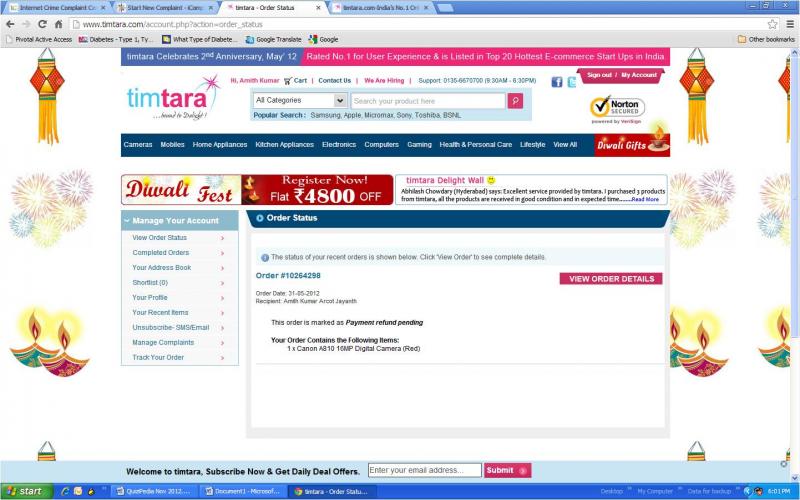Click the browser address bar
This screenshot has height=500, width=800.
point(416,24)
